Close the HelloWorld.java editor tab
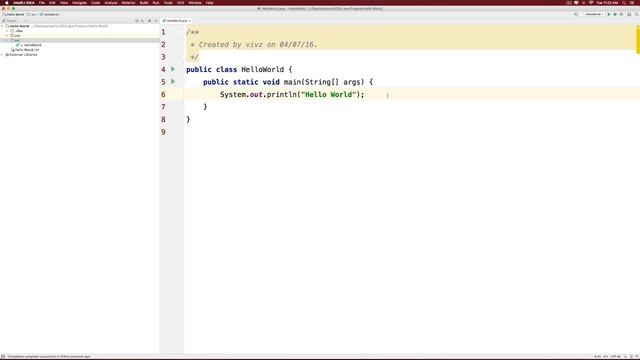640x360 pixels. point(190,21)
